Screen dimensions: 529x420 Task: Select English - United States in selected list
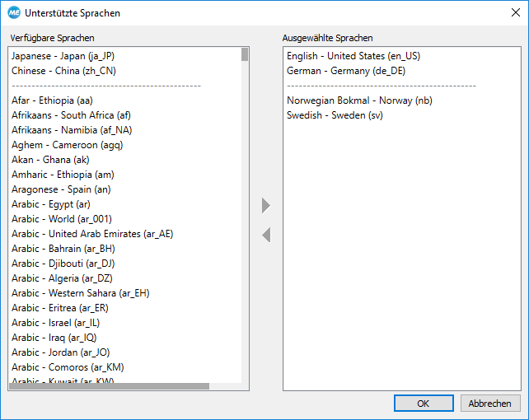tap(353, 56)
